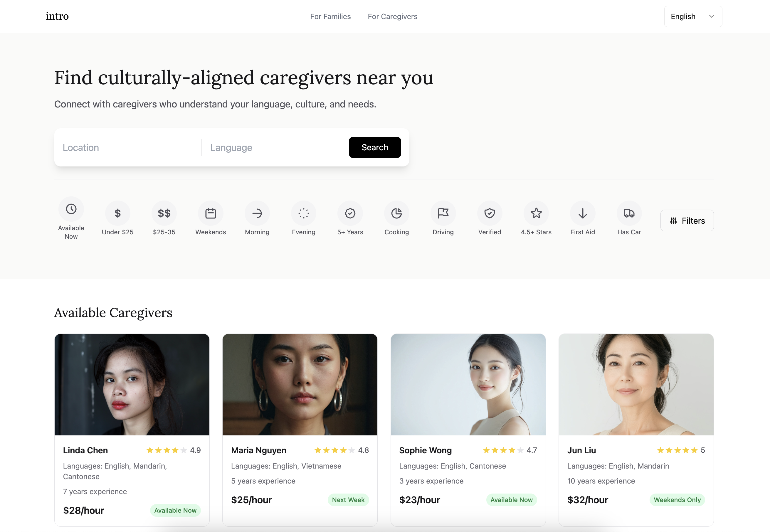Screen dimensions: 770x532
Task: Toggle the $25-35 price filter
Action: [164, 213]
